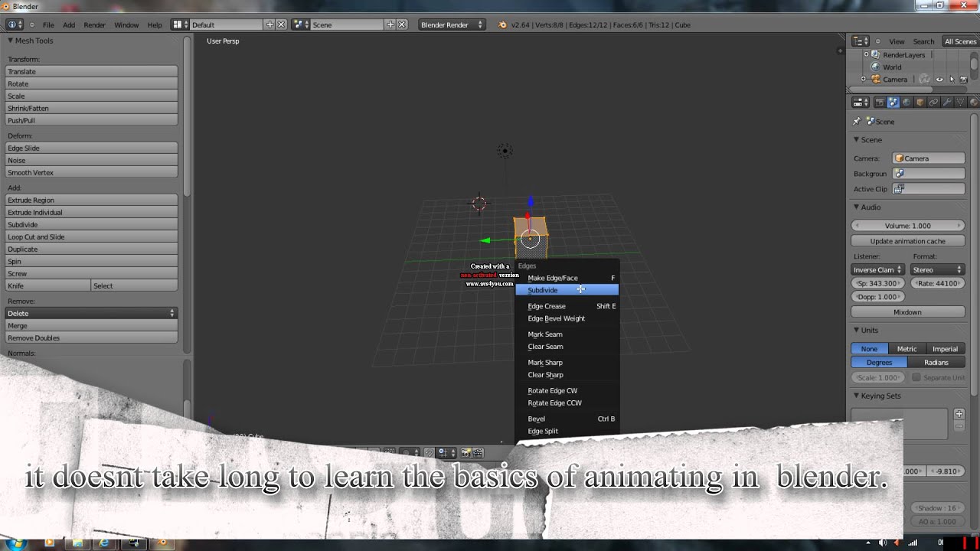
Task: Open the Render properties tab icon
Action: click(x=880, y=102)
